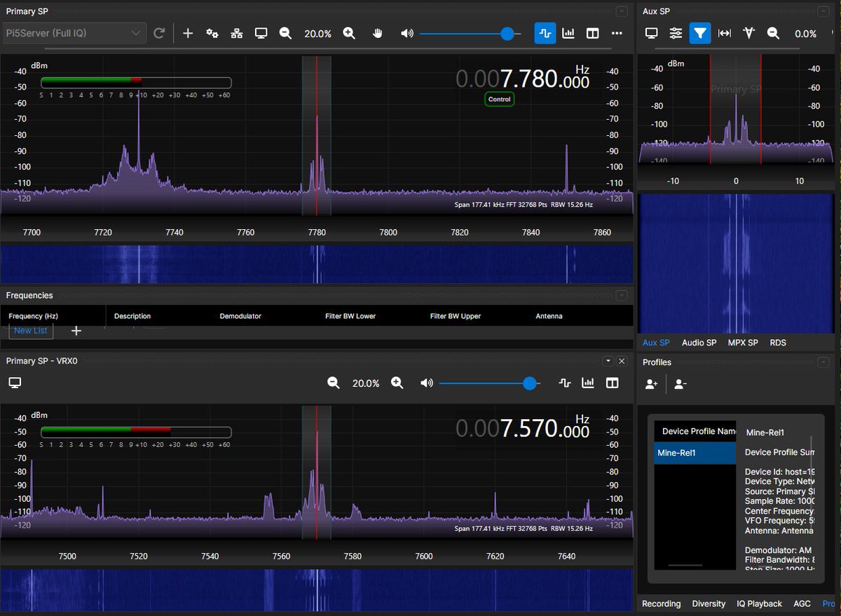
Task: Zoom out the Primary SP spectrum
Action: 285,33
